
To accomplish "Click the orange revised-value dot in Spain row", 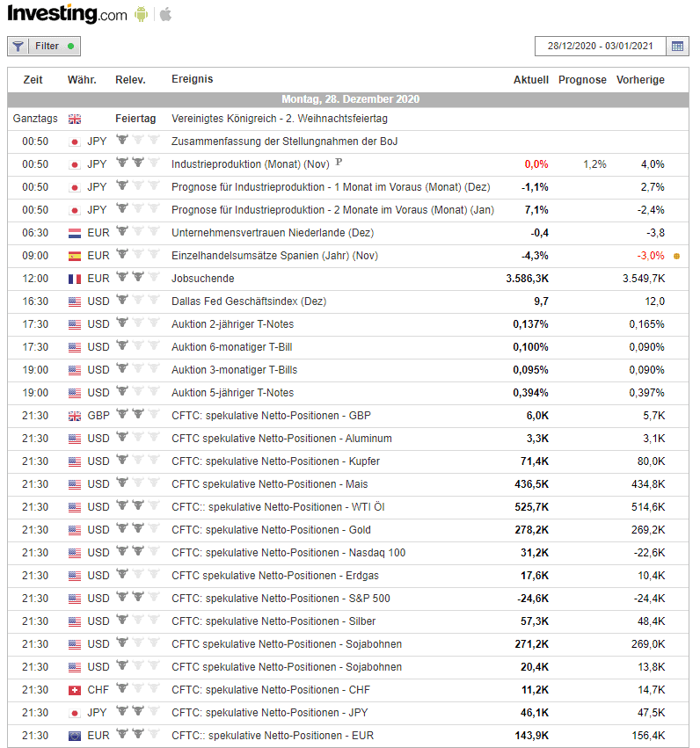I will pos(676,256).
